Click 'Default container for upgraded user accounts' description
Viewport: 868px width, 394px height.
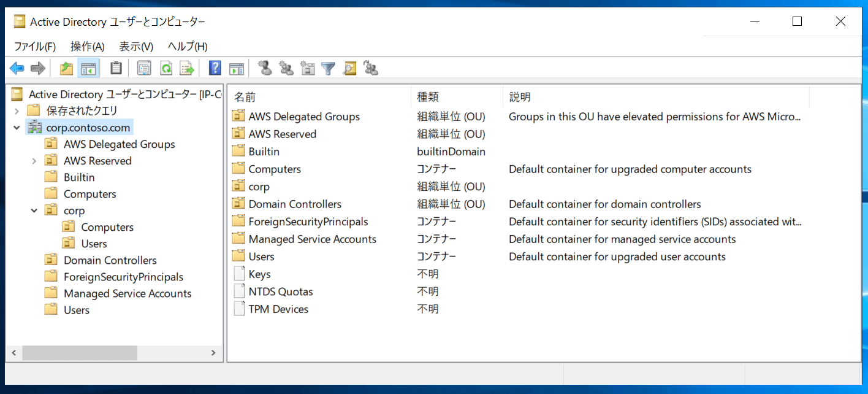tap(617, 257)
